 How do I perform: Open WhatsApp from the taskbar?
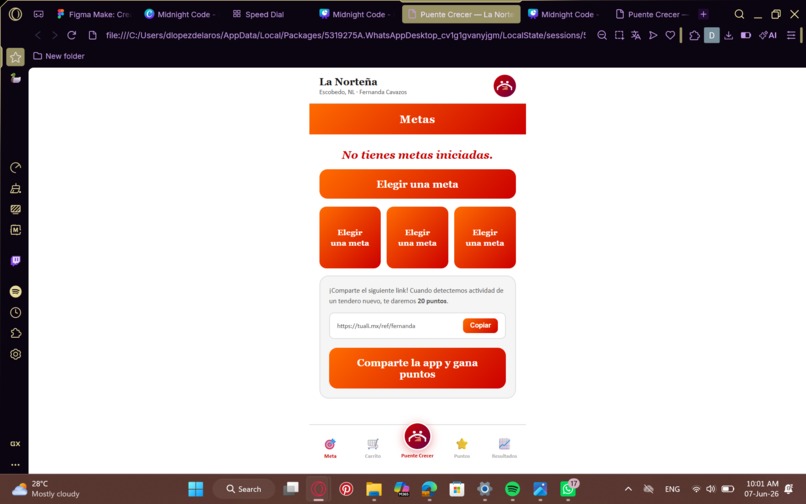[x=568, y=489]
